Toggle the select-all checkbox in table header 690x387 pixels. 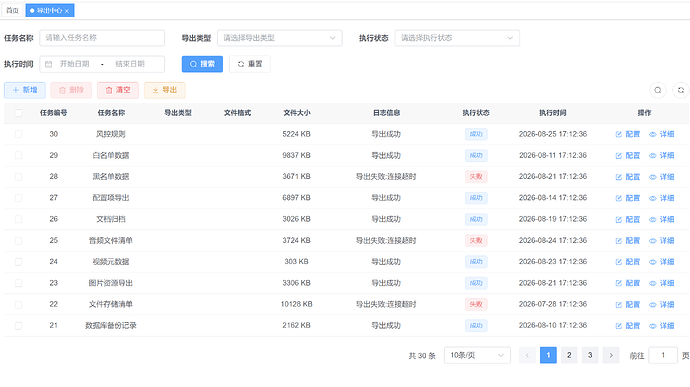18,113
